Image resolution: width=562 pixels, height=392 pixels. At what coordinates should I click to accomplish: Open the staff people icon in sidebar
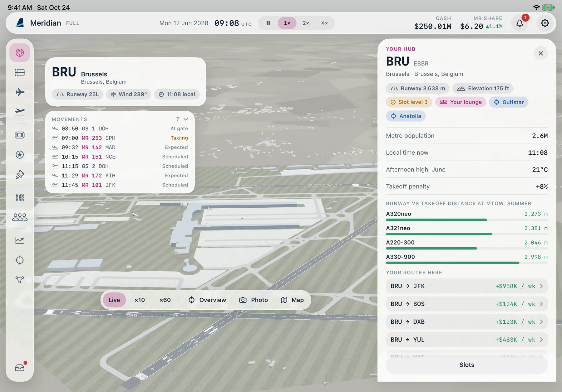pyautogui.click(x=20, y=217)
